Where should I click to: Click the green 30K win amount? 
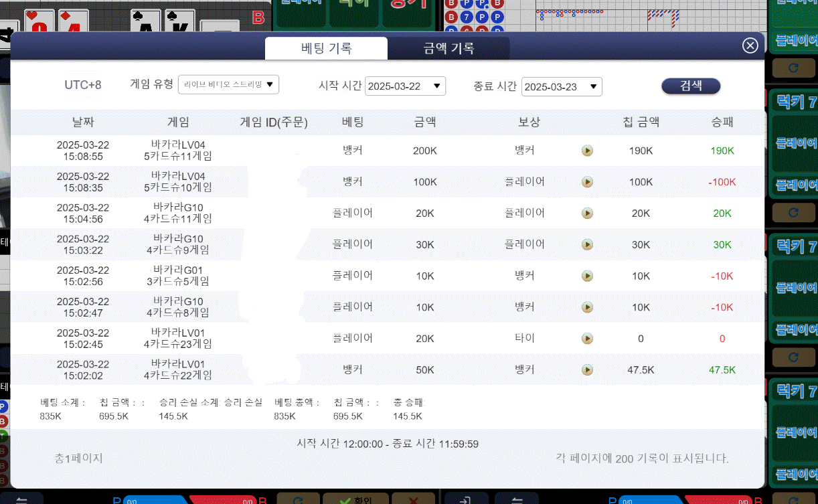pyautogui.click(x=722, y=245)
